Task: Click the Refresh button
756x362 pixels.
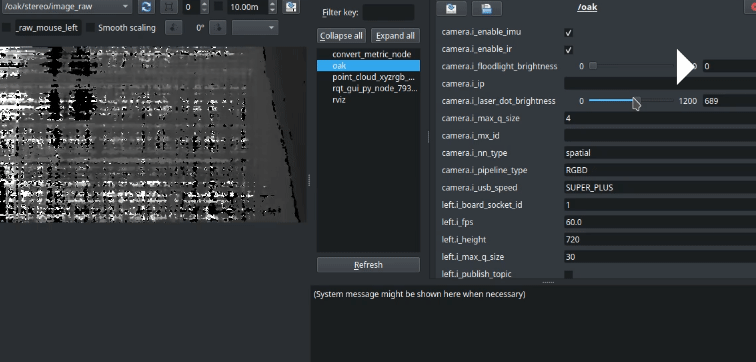Action: (368, 265)
